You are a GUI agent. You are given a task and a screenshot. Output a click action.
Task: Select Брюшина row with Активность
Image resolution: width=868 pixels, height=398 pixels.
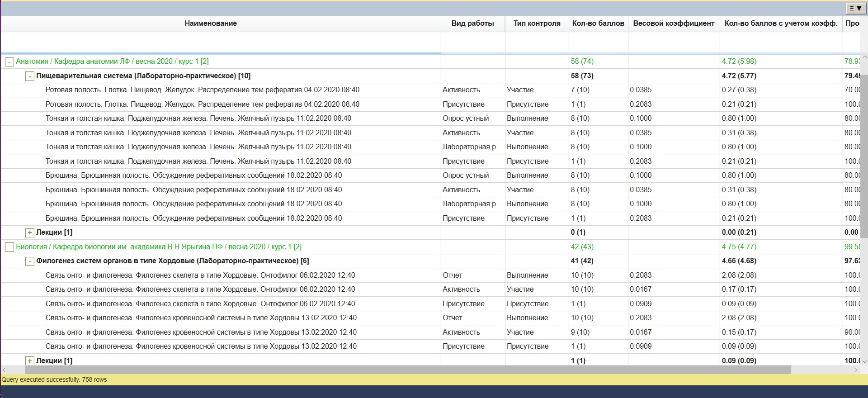(430, 190)
